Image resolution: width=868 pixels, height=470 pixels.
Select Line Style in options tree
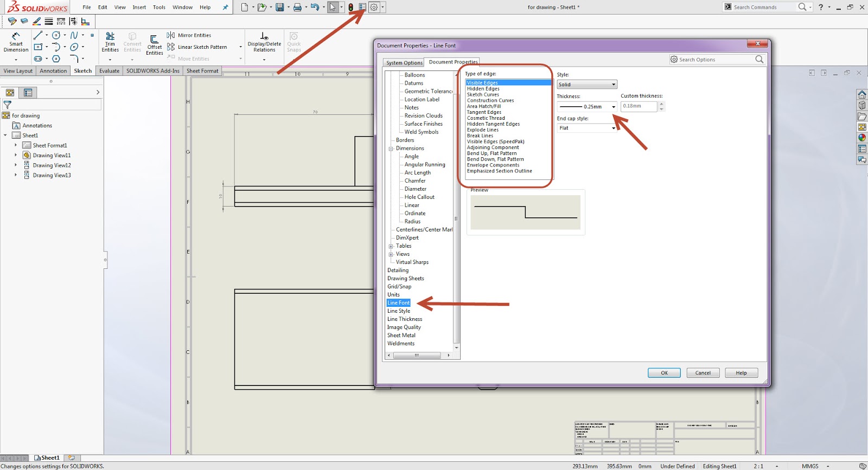(x=399, y=311)
